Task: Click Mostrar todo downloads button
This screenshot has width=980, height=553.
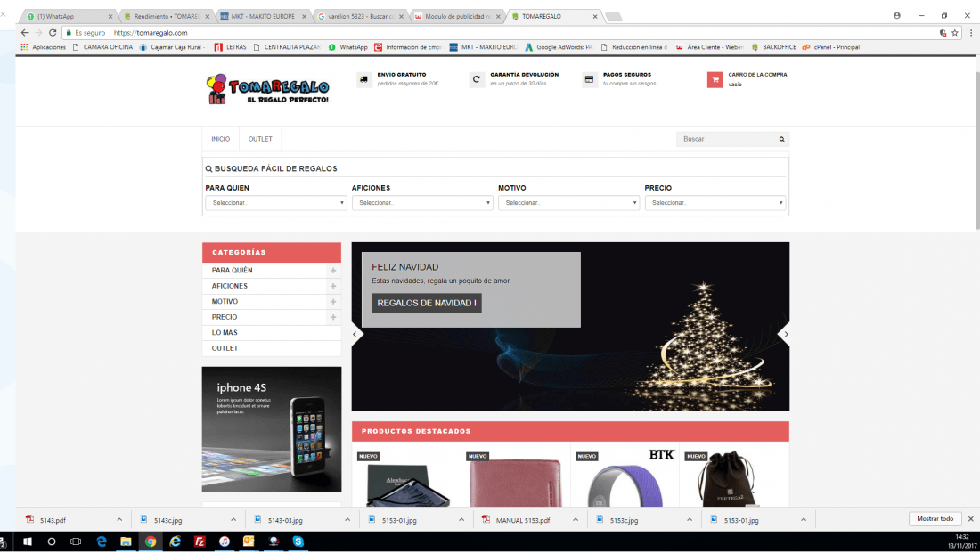Action: coord(935,518)
